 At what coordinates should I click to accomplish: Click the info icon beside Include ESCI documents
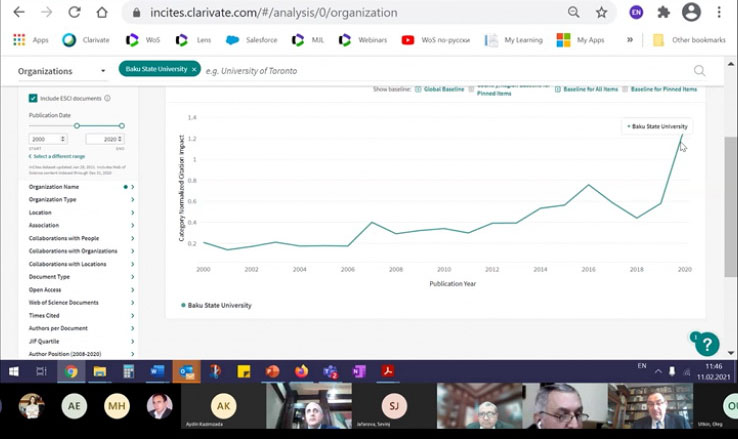107,98
